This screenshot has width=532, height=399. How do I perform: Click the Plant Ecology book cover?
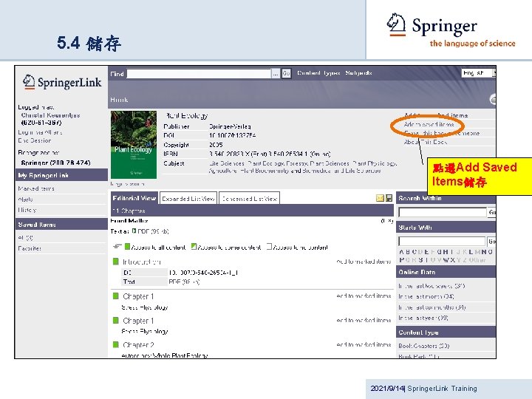[134, 145]
